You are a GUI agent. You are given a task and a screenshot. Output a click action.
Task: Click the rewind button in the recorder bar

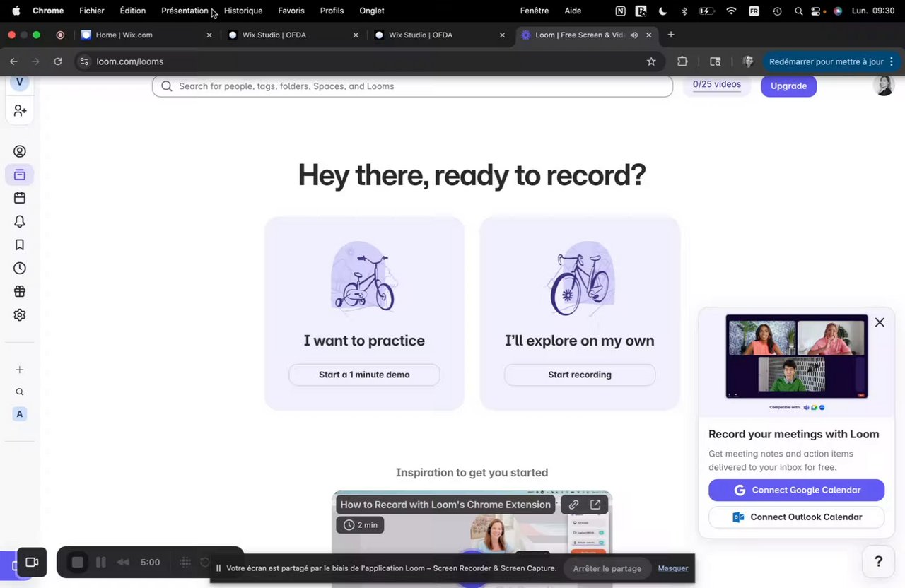point(123,563)
